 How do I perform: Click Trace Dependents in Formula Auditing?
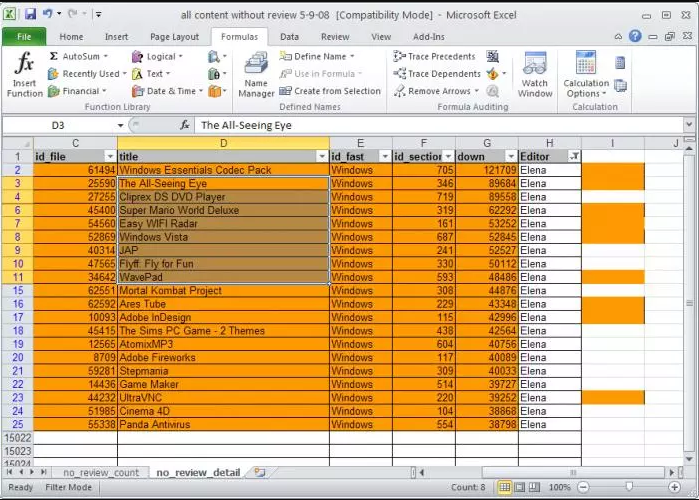tap(437, 74)
